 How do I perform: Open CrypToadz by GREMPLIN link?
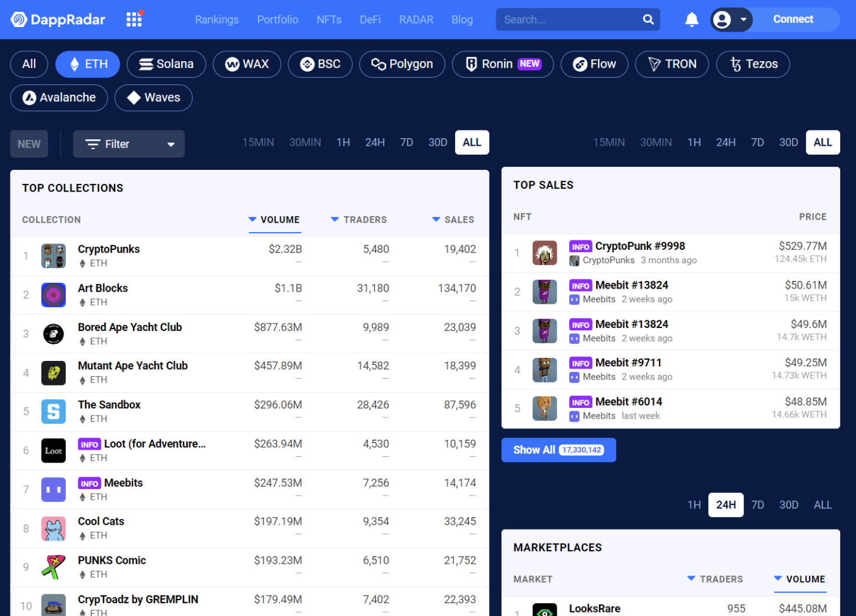tap(138, 600)
